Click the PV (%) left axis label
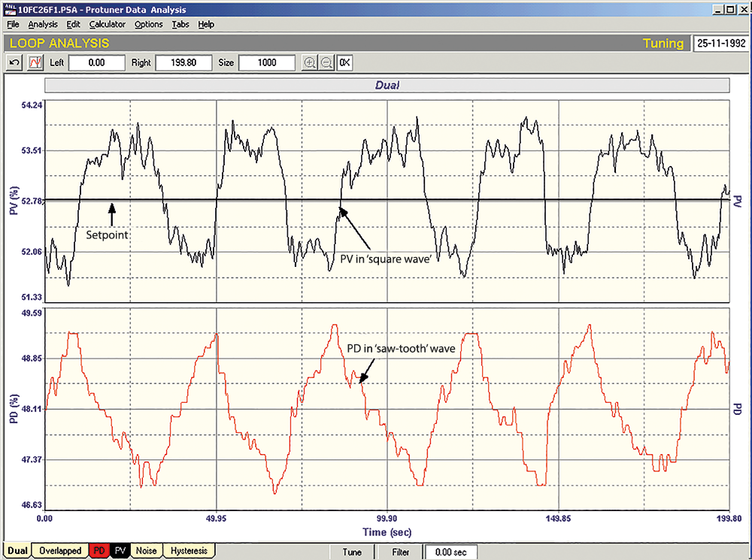The image size is (752, 560). (x=14, y=201)
